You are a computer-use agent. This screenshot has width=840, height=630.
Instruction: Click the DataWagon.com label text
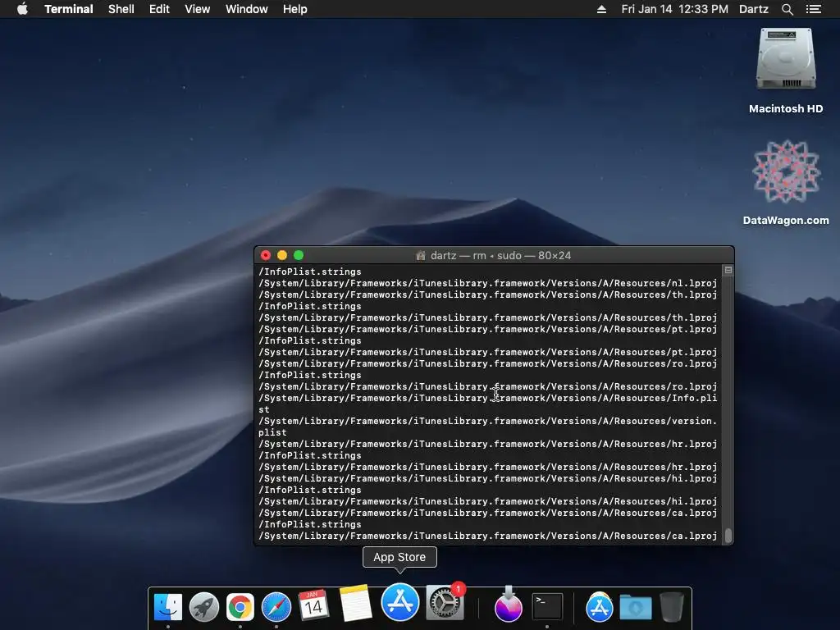(x=786, y=220)
